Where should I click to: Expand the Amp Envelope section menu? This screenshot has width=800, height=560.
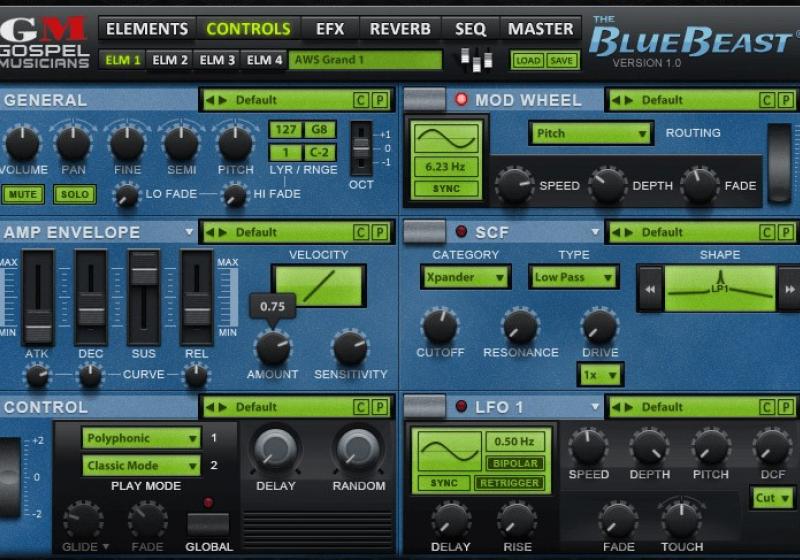(189, 232)
